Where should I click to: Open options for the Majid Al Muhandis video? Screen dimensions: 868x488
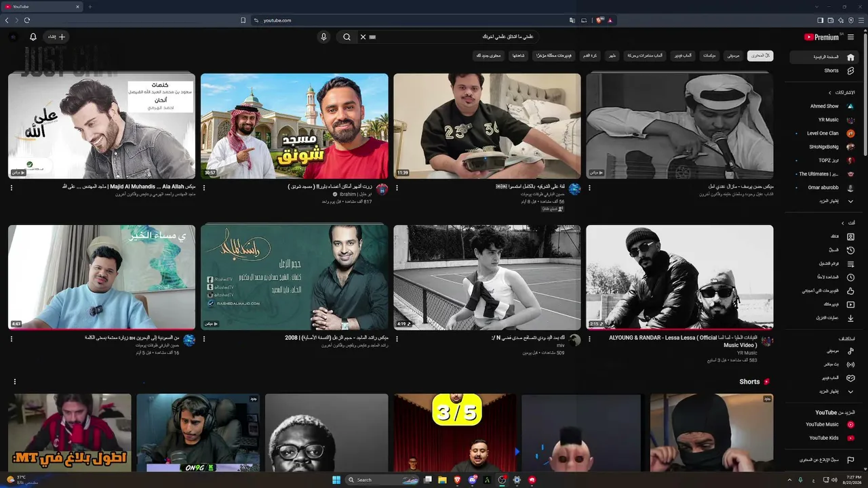(12, 188)
